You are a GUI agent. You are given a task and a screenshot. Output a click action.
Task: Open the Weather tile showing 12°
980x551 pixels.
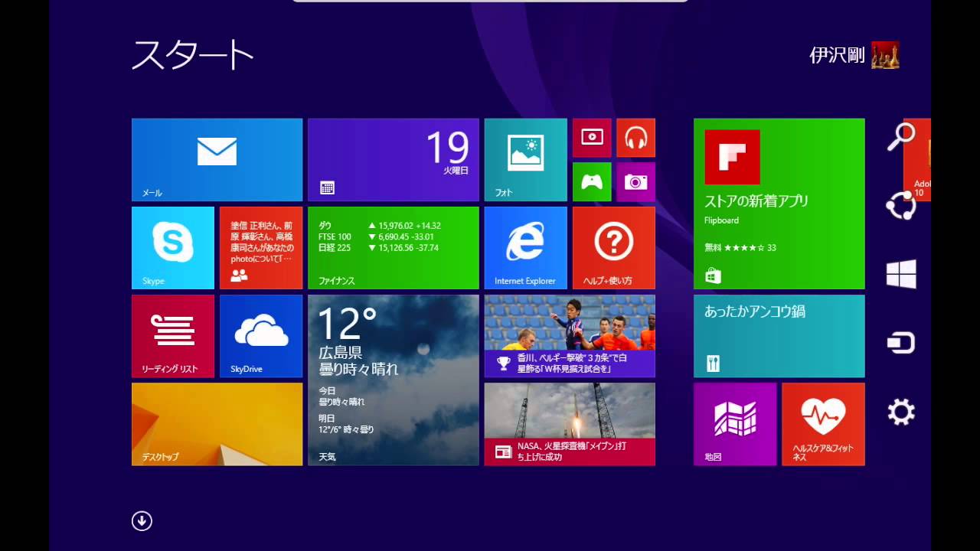[x=393, y=380]
